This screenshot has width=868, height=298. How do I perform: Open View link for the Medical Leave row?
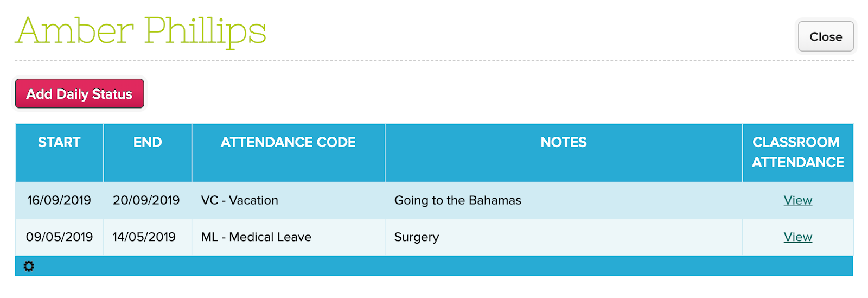(x=797, y=237)
